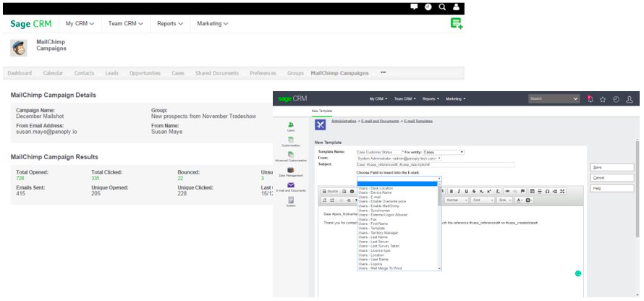Click the Cancel button
The width and height of the screenshot is (644, 301).
(x=612, y=178)
